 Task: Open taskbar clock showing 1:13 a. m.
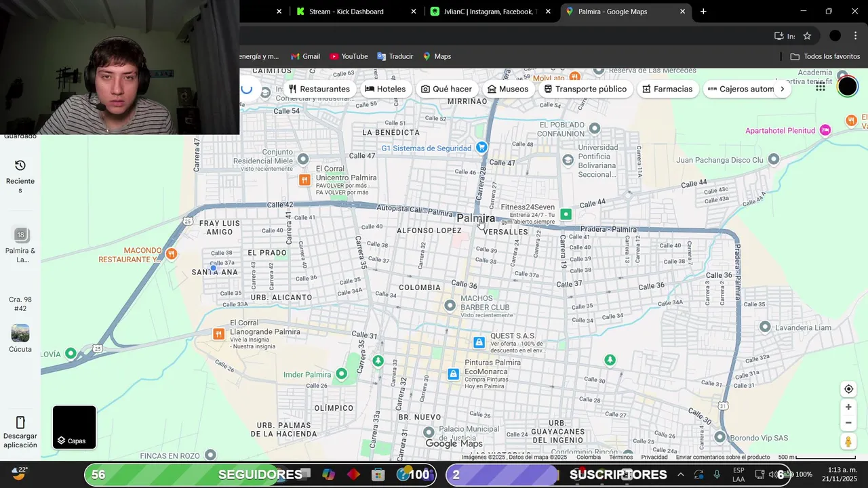(840, 474)
